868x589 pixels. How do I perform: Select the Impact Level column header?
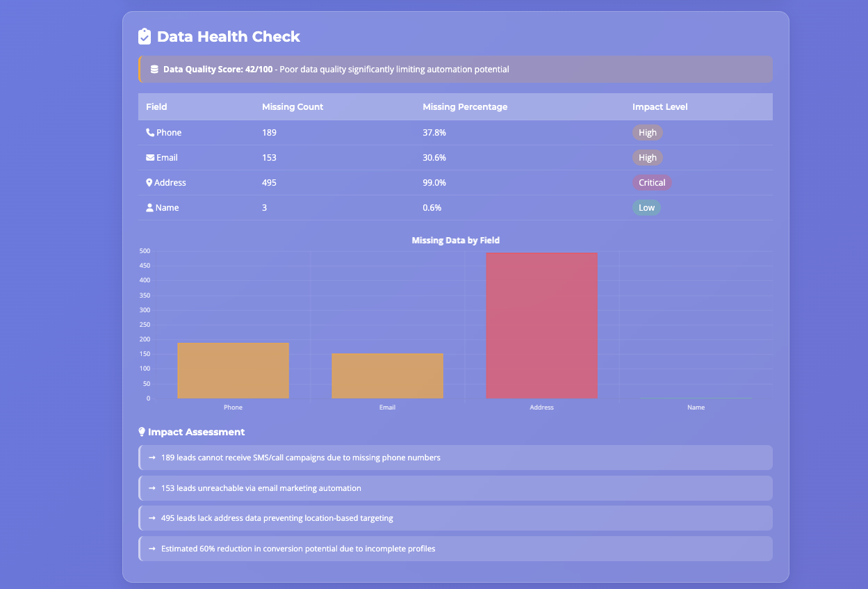click(660, 106)
